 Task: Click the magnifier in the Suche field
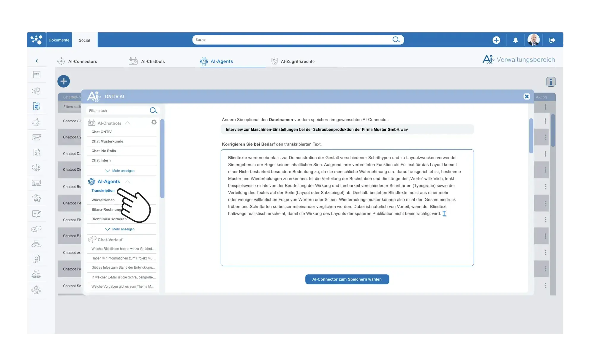click(x=396, y=40)
